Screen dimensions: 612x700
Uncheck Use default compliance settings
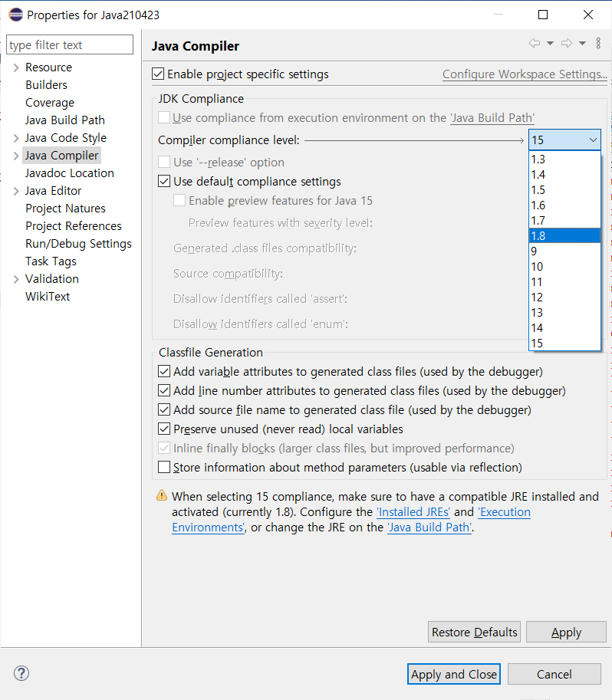coord(164,181)
